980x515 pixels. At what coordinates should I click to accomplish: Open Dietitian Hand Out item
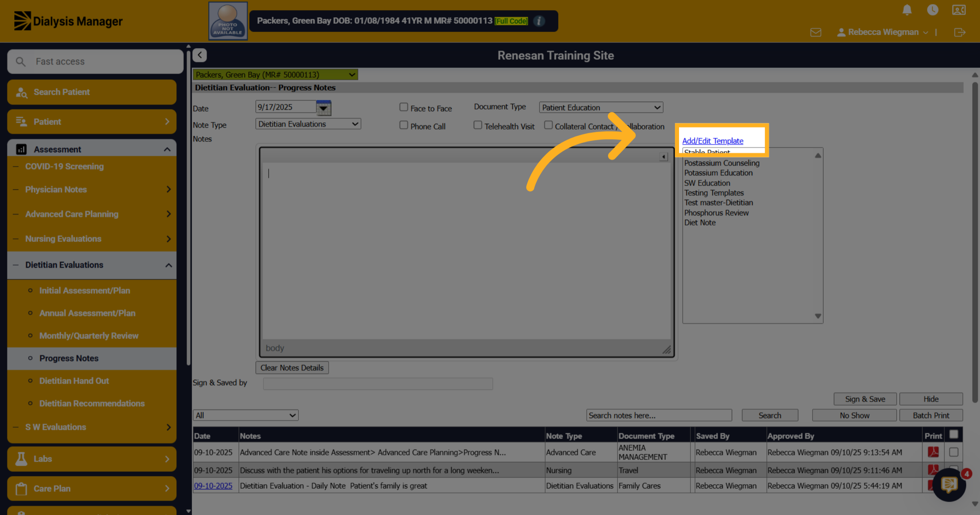tap(74, 381)
